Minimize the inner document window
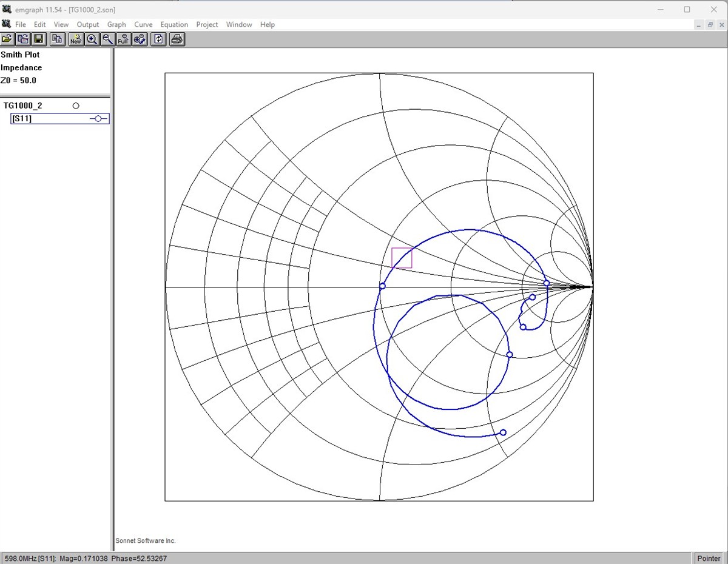 (x=699, y=25)
